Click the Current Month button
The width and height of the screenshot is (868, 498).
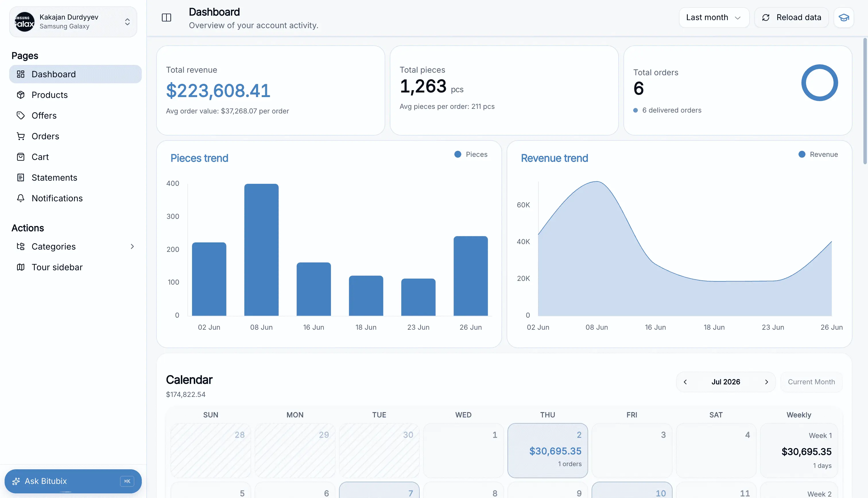(x=811, y=382)
